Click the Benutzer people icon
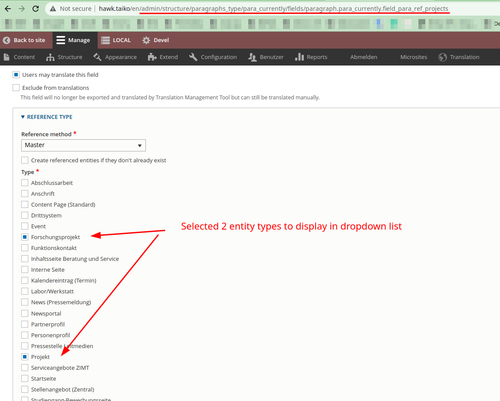Image resolution: width=500 pixels, height=401 pixels. pyautogui.click(x=252, y=57)
